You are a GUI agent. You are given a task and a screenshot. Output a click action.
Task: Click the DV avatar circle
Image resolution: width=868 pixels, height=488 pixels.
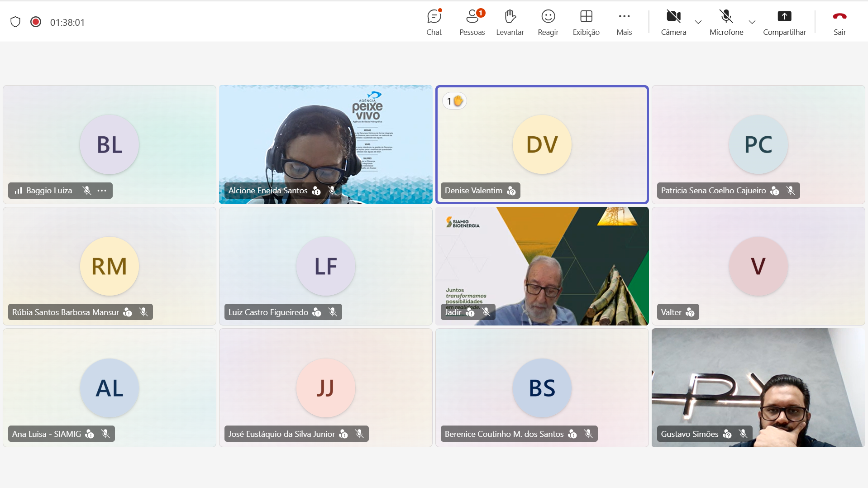(542, 144)
